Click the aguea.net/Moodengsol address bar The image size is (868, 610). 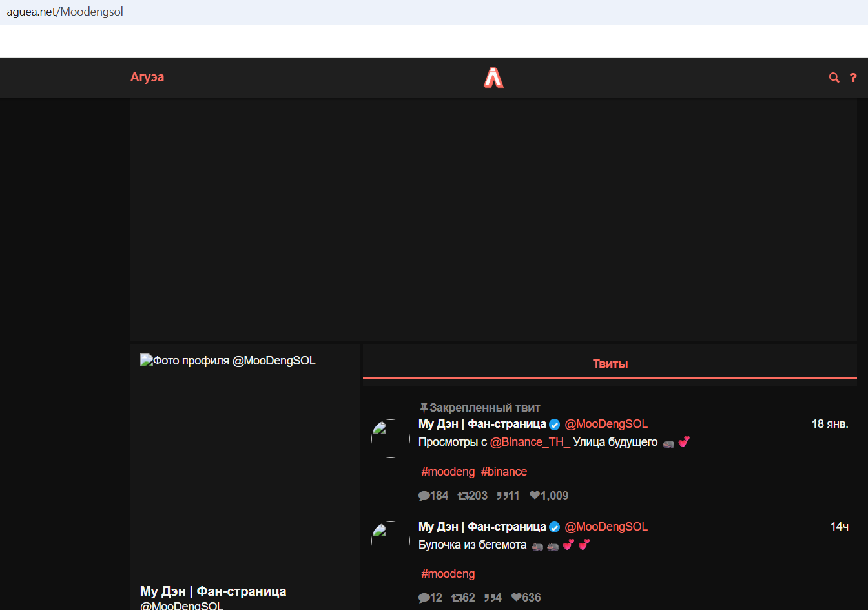(434, 12)
